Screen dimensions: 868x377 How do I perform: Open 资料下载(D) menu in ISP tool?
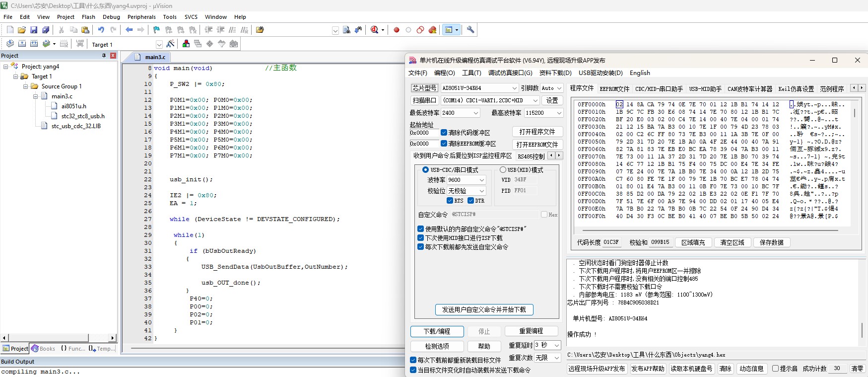pyautogui.click(x=555, y=73)
